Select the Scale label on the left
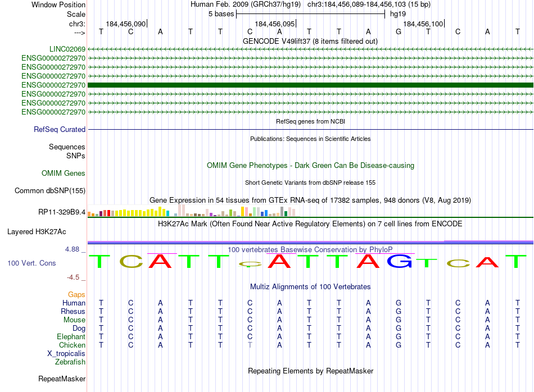Image resolution: width=534 pixels, height=392 pixels. (x=76, y=14)
